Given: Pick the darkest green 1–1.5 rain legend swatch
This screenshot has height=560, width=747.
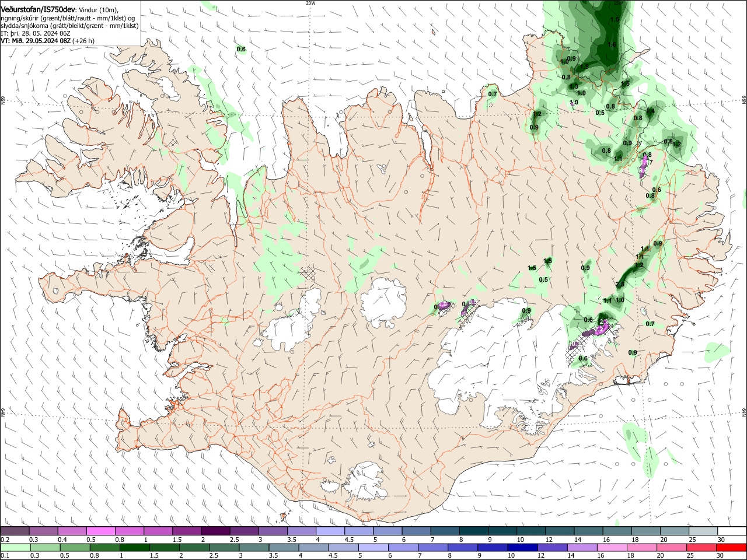Looking at the screenshot, I should click(x=134, y=547).
